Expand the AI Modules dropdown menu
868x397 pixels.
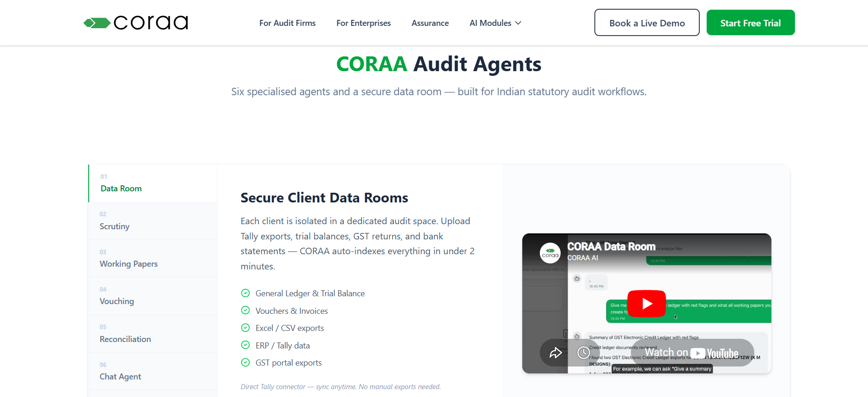pyautogui.click(x=495, y=23)
